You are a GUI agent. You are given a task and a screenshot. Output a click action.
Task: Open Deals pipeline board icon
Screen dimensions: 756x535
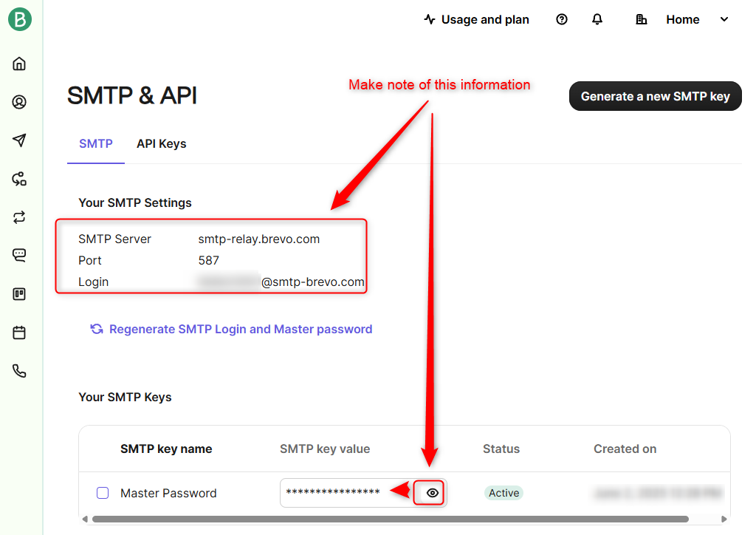[x=19, y=294]
